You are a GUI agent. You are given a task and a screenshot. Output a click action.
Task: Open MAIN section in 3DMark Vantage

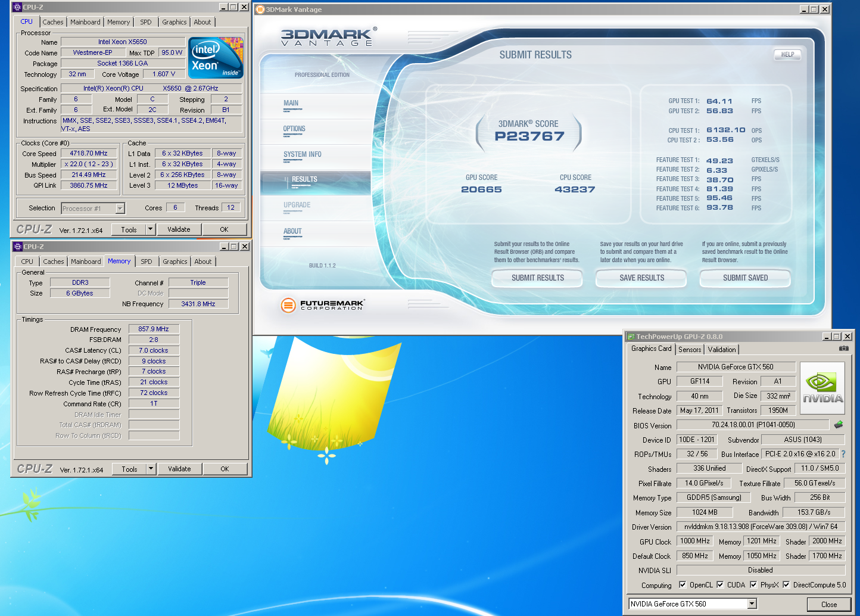pos(291,103)
